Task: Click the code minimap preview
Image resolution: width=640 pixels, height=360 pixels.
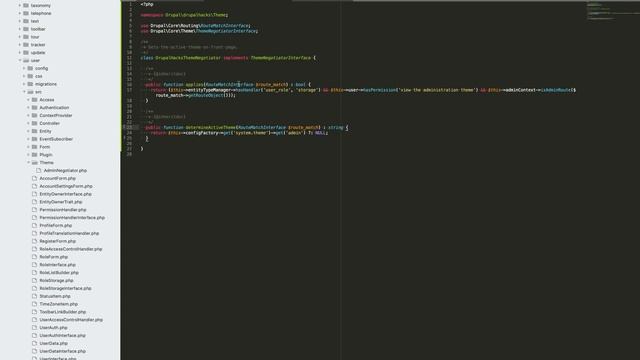Action: coord(612,11)
